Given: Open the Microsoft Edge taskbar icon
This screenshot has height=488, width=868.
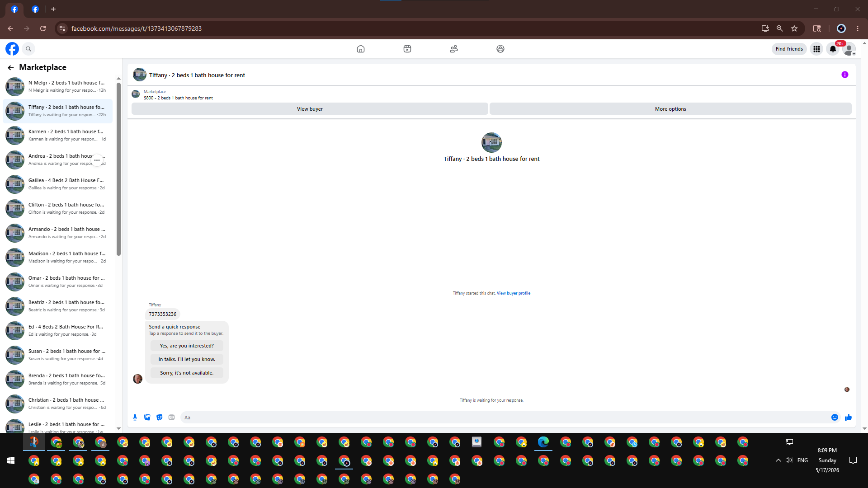Looking at the screenshot, I should tap(543, 442).
